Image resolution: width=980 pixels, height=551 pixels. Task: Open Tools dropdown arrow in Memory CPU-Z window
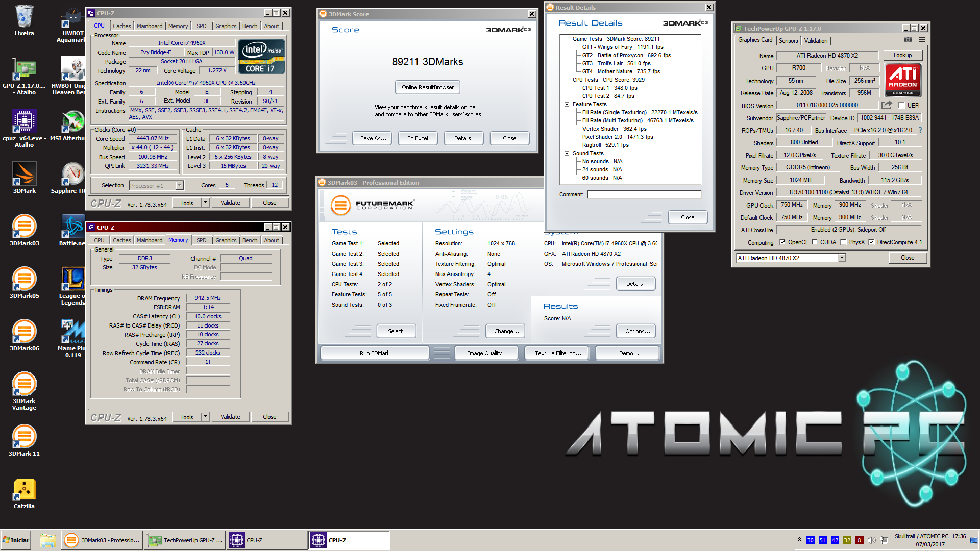pyautogui.click(x=205, y=417)
